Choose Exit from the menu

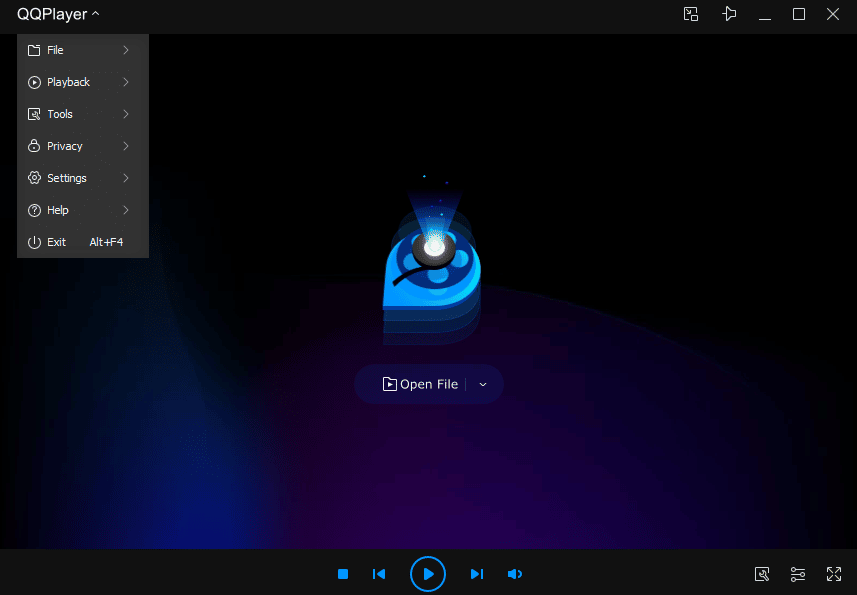83,242
